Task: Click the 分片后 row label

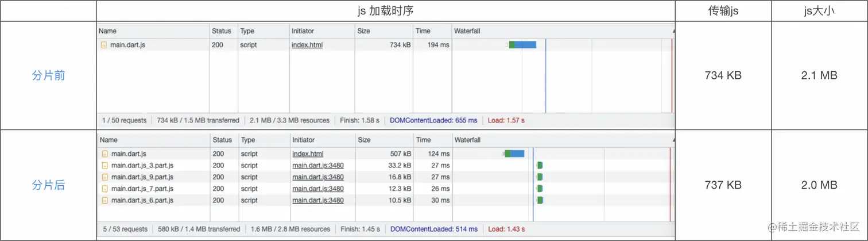Action: 48,185
